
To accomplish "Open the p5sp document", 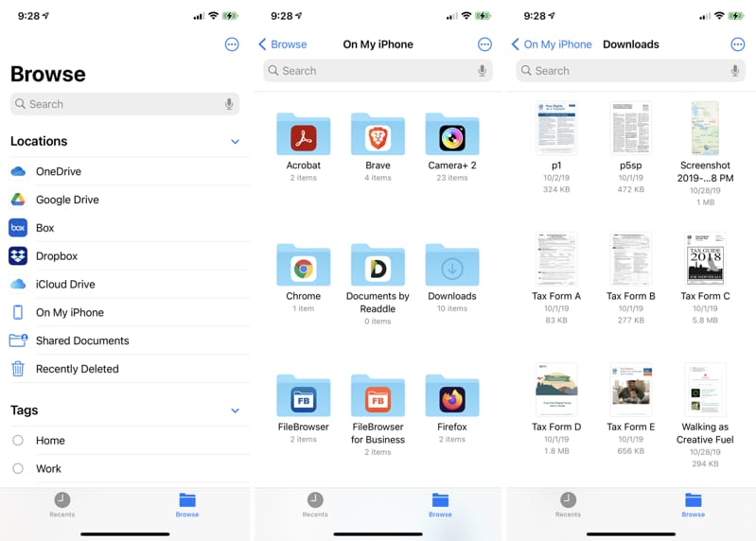I will (x=631, y=128).
